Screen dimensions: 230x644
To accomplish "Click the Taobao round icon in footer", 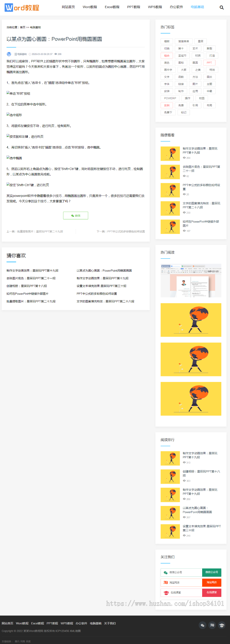I will pos(212,625).
